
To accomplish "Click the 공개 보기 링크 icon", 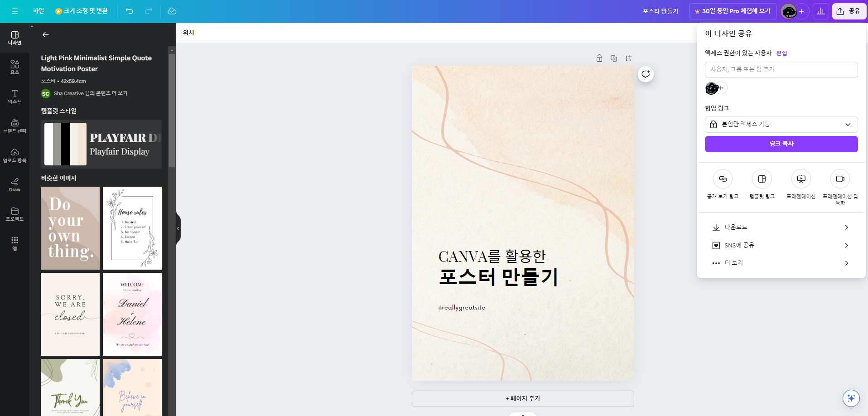I will tap(723, 179).
